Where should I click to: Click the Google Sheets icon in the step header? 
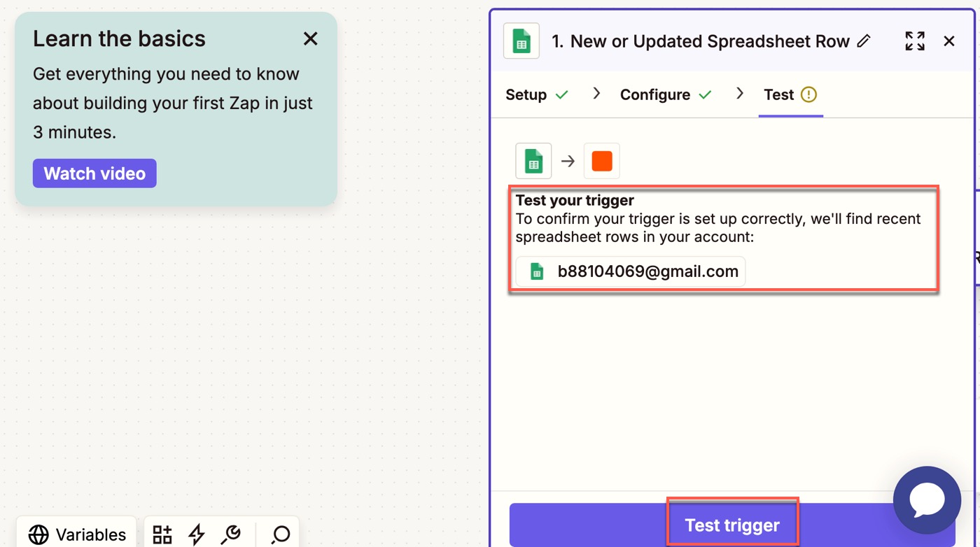[x=521, y=41]
